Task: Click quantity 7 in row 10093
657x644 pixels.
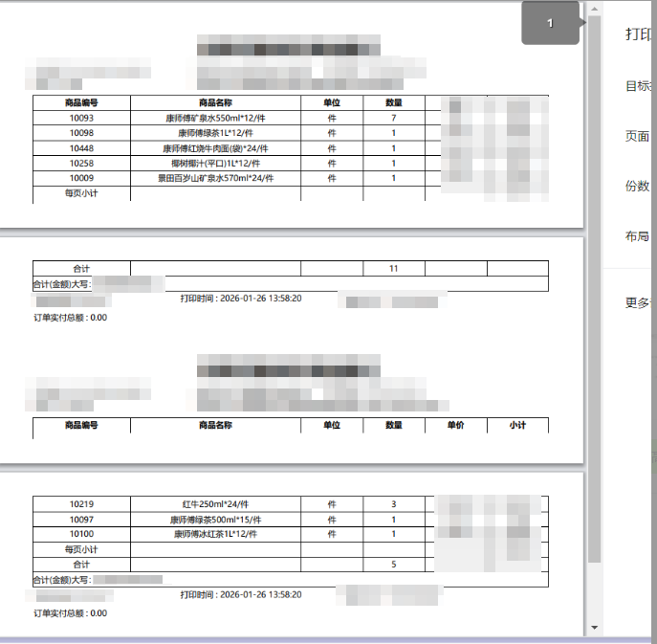Action: pos(394,118)
